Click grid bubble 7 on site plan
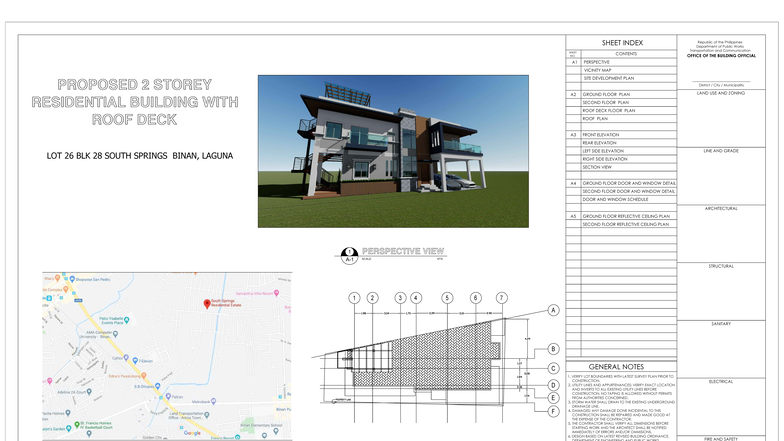Image resolution: width=784 pixels, height=441 pixels. point(502,298)
